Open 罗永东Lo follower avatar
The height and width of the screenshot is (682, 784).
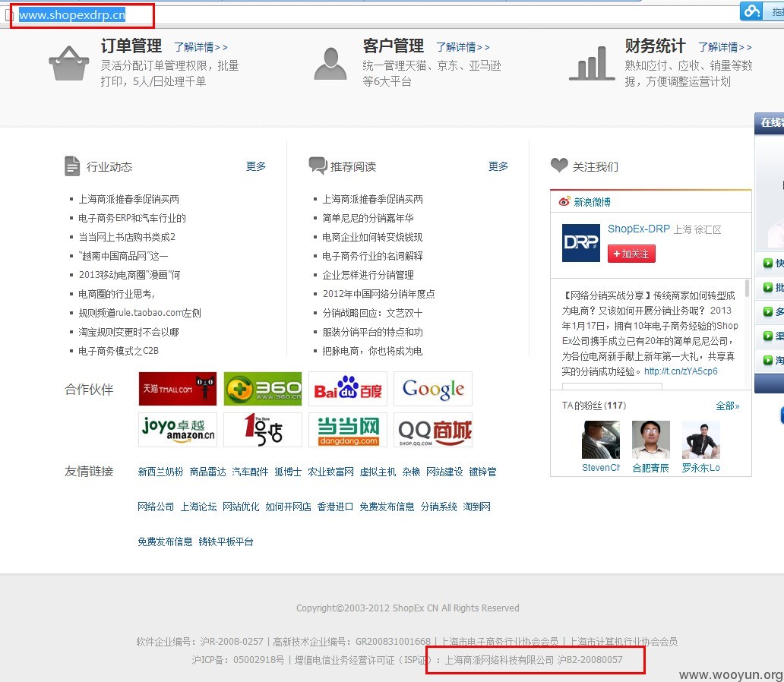tap(700, 440)
